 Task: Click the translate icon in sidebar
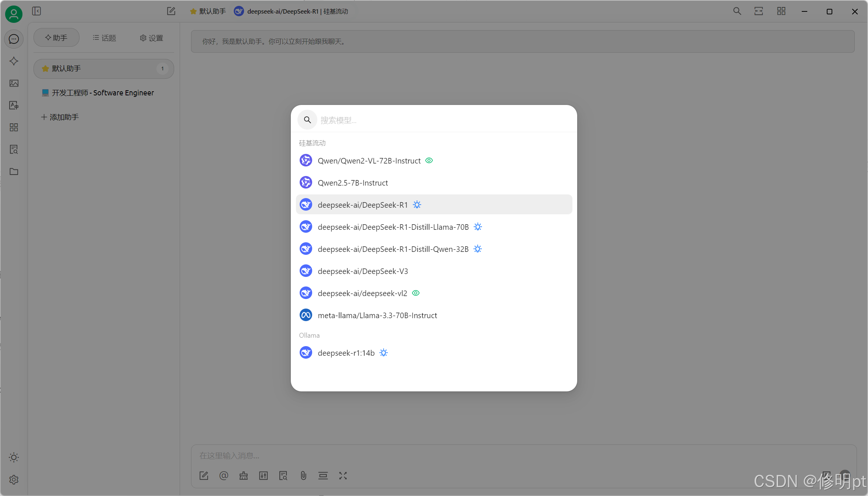(14, 105)
